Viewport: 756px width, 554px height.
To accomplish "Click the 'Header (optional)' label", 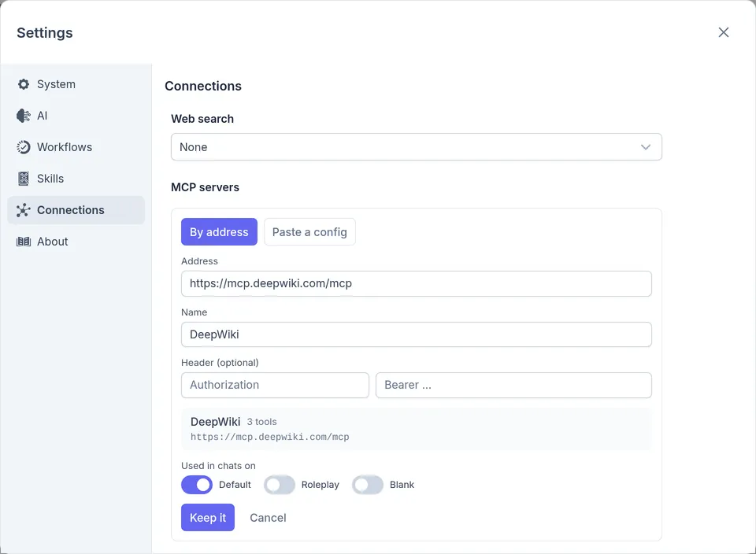I will pos(220,363).
